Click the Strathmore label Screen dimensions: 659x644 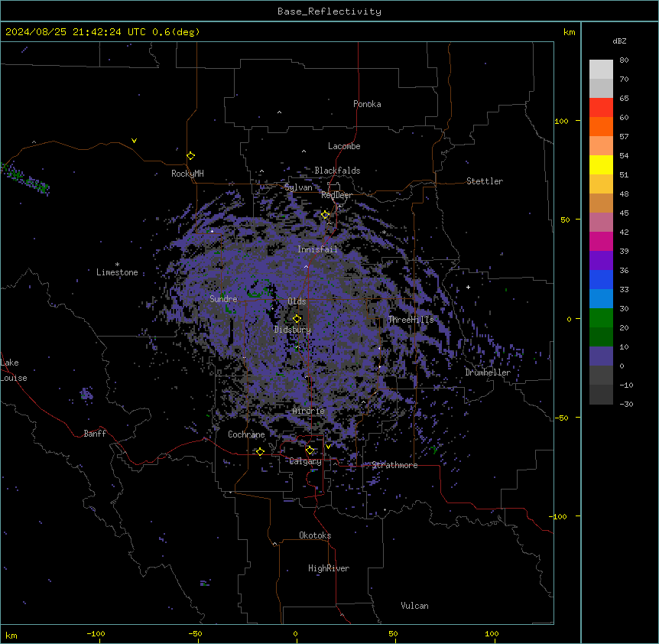(x=394, y=465)
